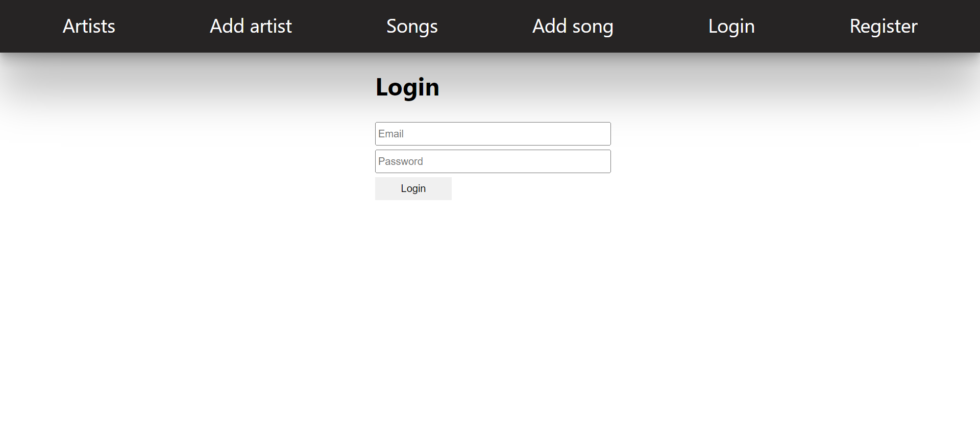The image size is (980, 433).
Task: Click Register at the far right
Action: (884, 26)
